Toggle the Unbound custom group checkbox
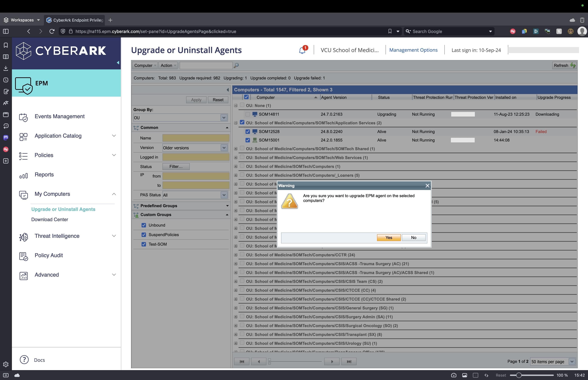The image size is (588, 380). (x=144, y=225)
